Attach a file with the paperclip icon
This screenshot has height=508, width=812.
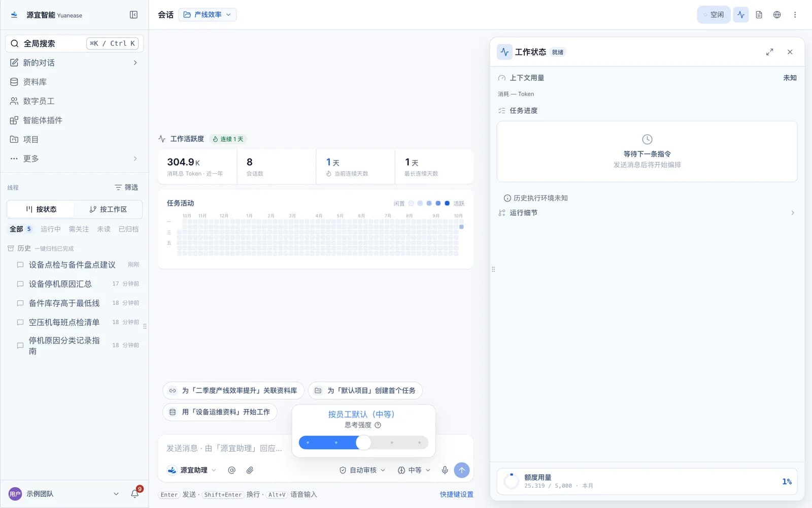click(250, 470)
